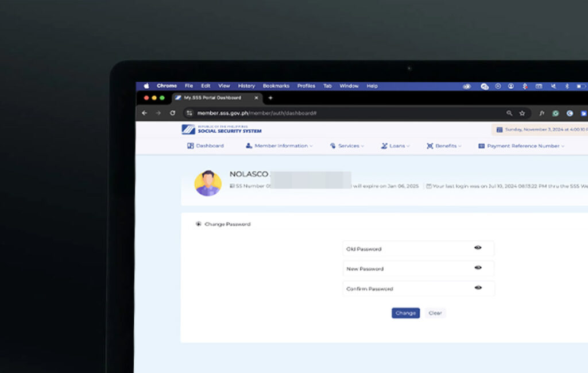
Task: Open the Apple menu
Action: click(x=146, y=86)
